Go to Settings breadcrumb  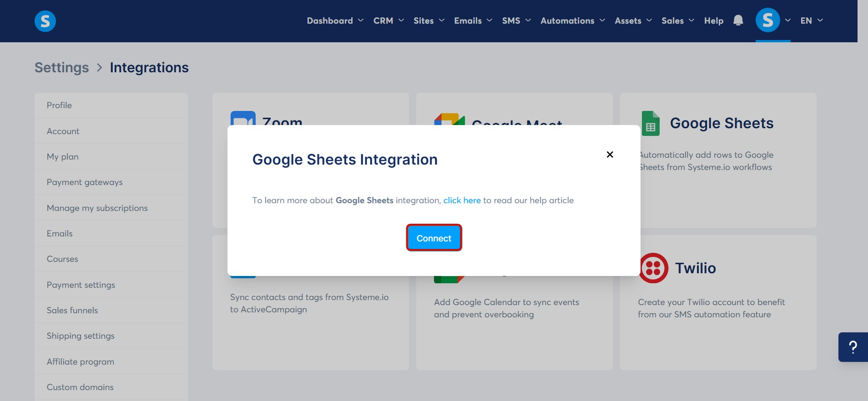coord(62,67)
